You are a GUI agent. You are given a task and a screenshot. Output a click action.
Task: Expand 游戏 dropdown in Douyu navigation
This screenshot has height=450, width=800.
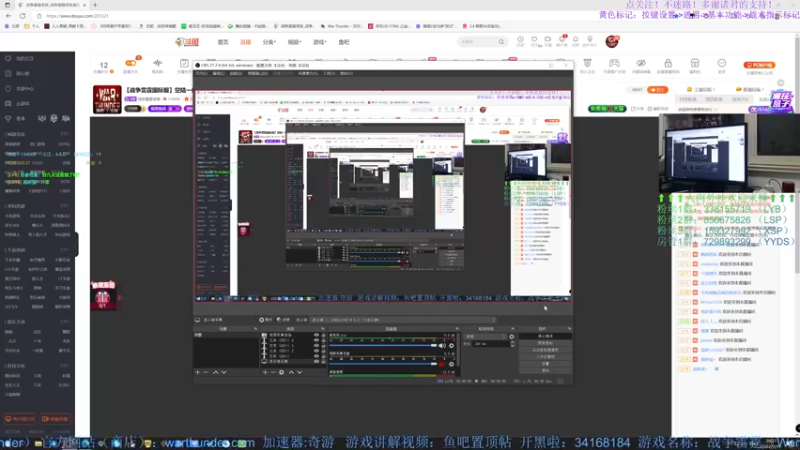319,42
